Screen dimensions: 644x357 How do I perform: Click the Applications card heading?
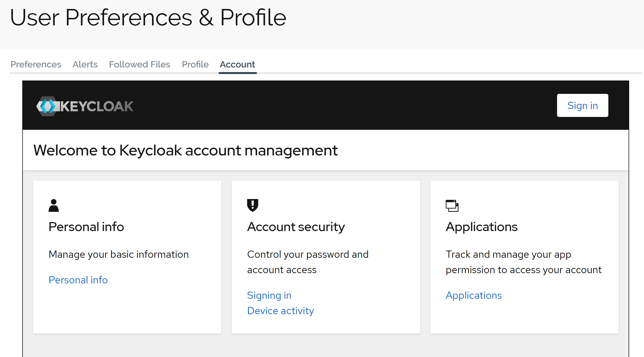click(x=482, y=227)
